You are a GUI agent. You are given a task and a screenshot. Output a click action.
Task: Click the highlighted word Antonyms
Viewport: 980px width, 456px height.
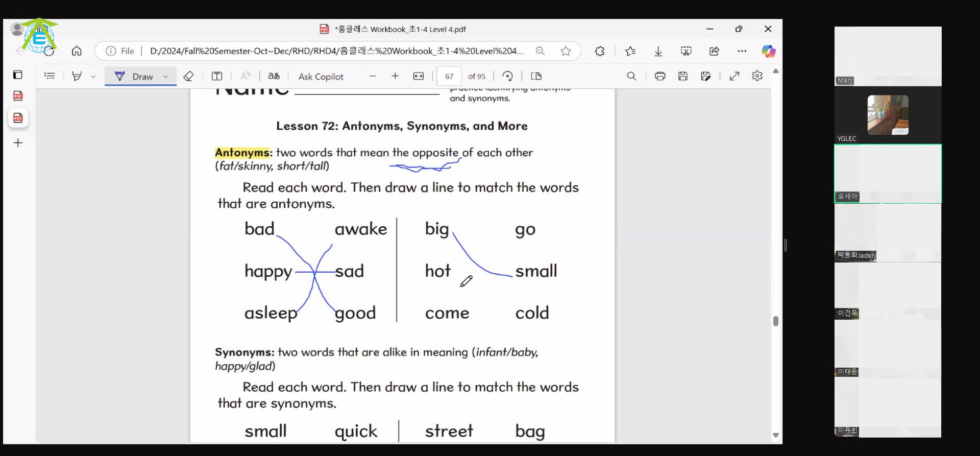click(242, 153)
